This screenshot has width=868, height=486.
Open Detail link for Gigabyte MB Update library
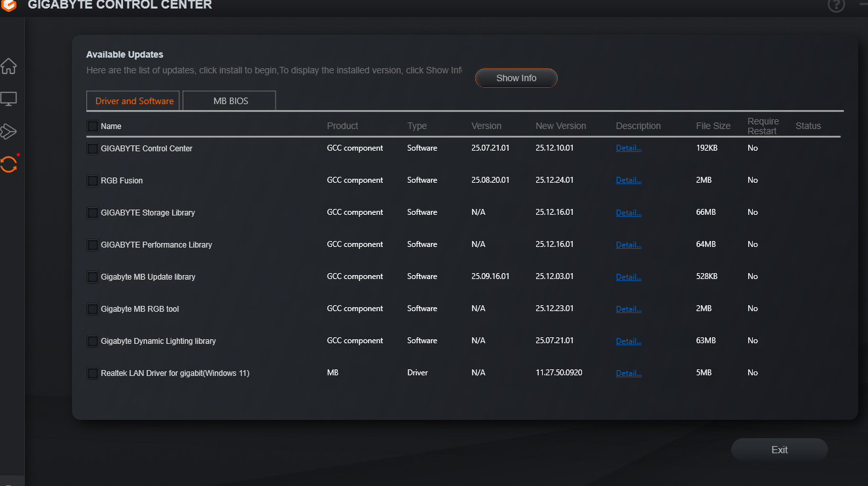[x=628, y=276]
